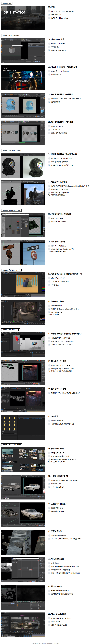Screen dimensions: 95x644
Task: Open the 渲染设置 yellow folders thumbnail
Action: (x=23, y=427)
